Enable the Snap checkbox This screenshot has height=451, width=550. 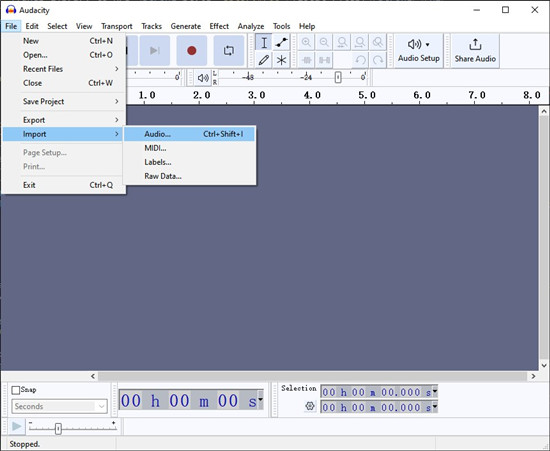point(16,390)
